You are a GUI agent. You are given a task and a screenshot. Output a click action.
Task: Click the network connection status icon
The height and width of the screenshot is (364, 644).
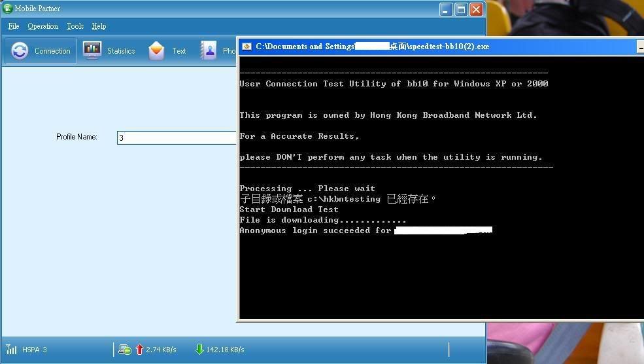124,350
